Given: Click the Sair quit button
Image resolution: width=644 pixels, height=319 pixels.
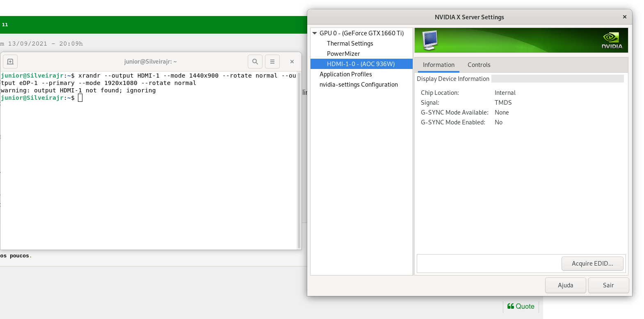Looking at the screenshot, I should pos(608,285).
